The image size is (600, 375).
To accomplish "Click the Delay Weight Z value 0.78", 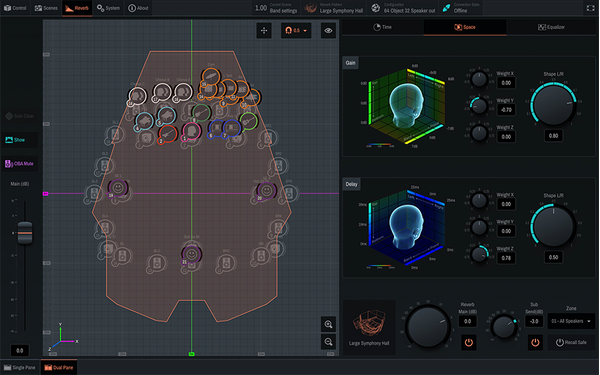I will coord(506,258).
